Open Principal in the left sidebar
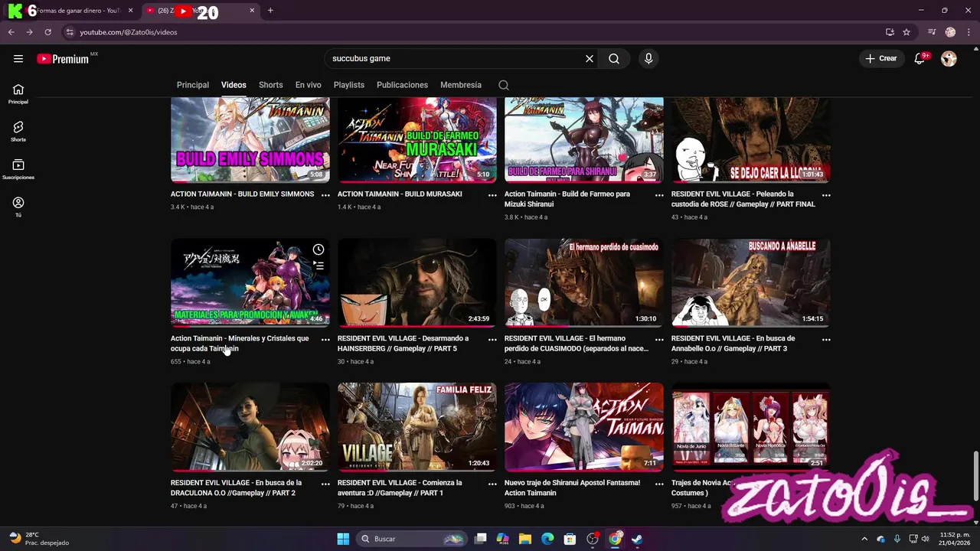 (18, 94)
